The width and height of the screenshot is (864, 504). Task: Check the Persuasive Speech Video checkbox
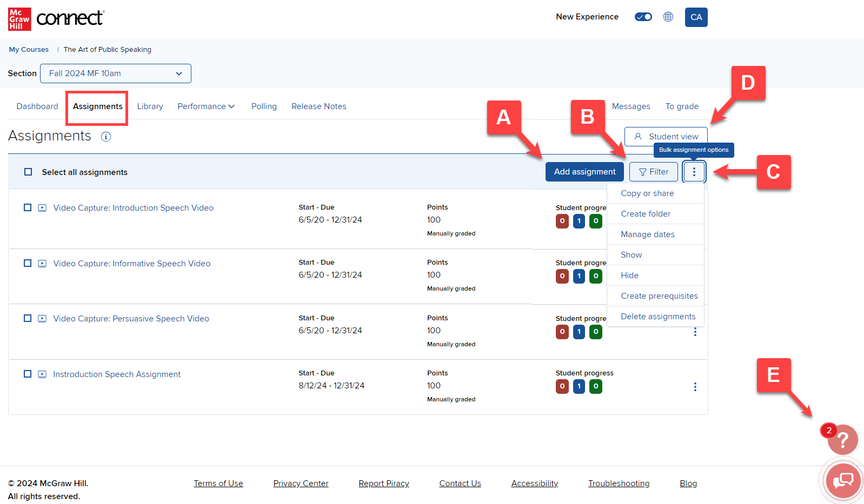click(28, 318)
